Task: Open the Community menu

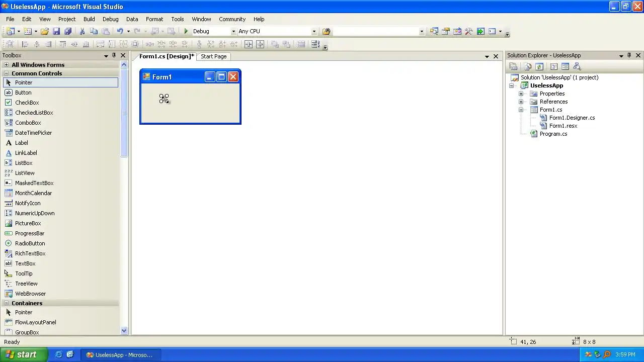Action: (x=232, y=19)
